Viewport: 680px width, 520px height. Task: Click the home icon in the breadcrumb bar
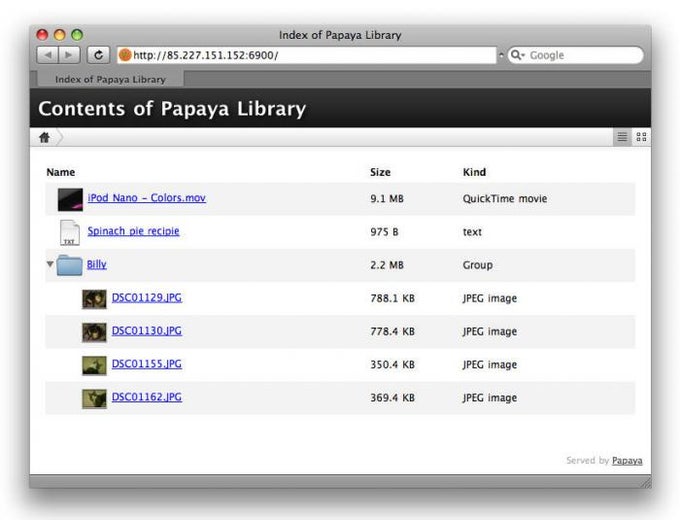(x=44, y=137)
